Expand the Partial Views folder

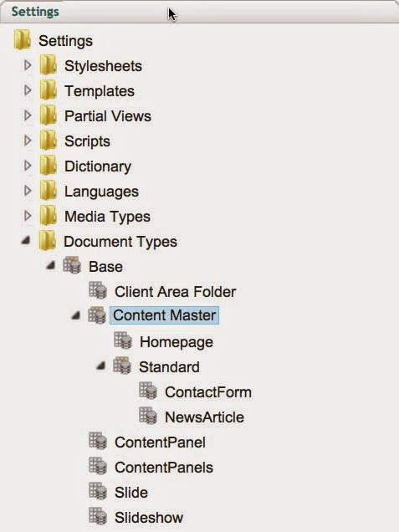point(28,115)
